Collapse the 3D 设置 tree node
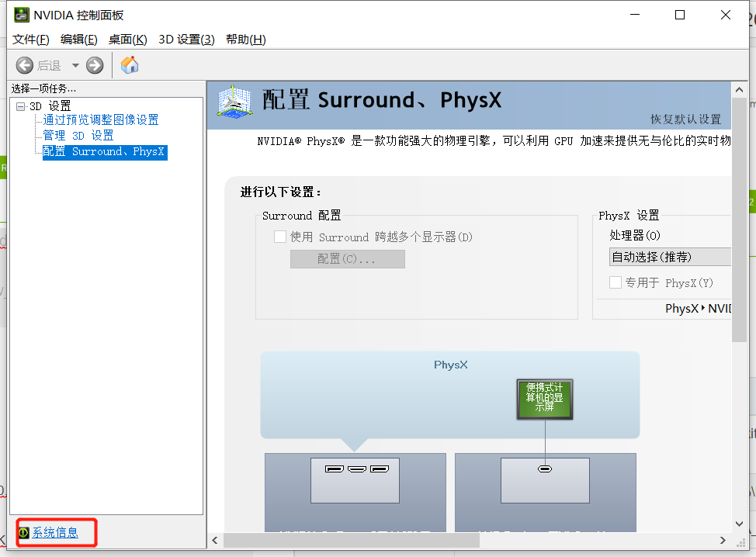 [20, 106]
